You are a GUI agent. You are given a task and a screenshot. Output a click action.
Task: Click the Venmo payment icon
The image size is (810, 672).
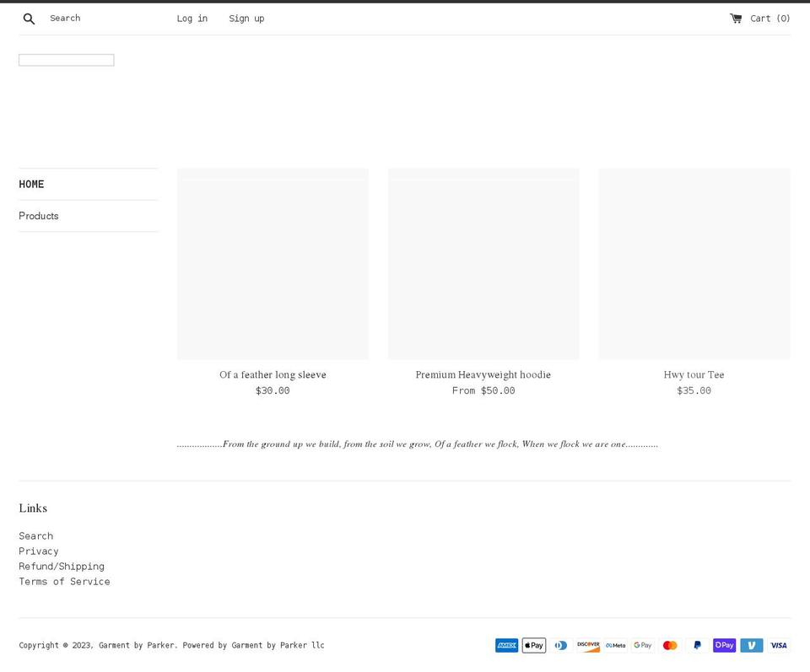[x=751, y=645]
